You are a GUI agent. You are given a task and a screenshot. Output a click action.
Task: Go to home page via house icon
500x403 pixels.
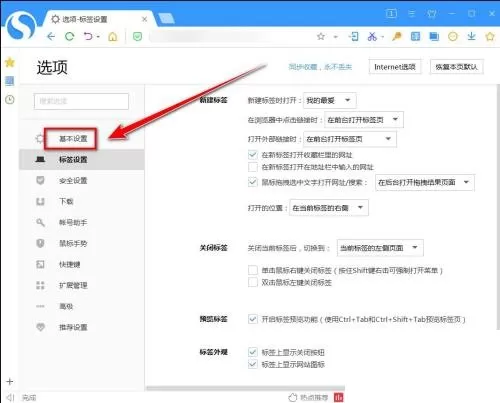coord(113,36)
